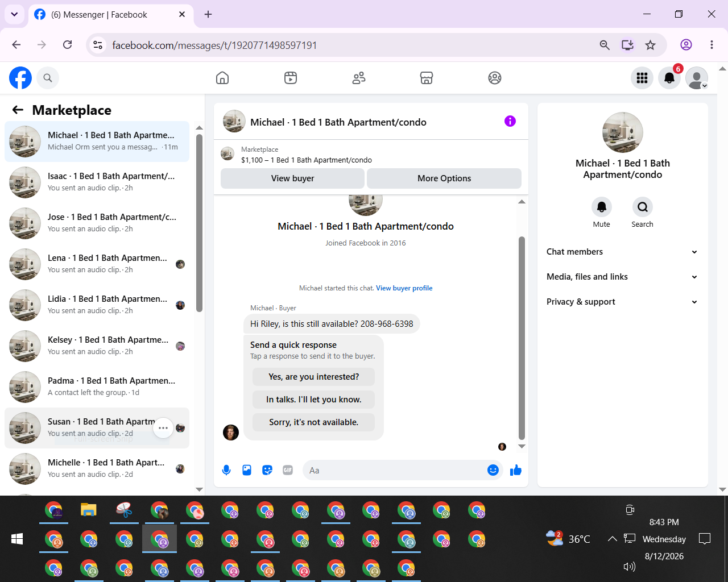This screenshot has height=582, width=728.
Task: Open Michael's Marketplace conversation
Action: [97, 142]
